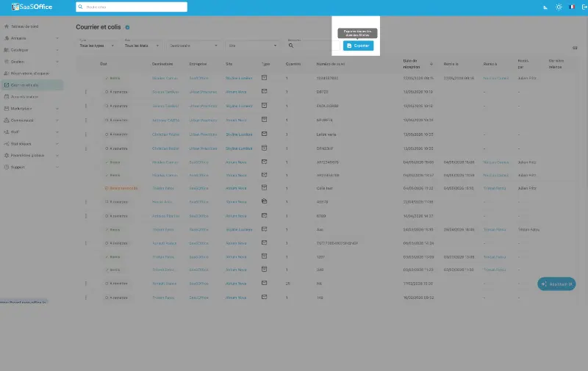
Task: Open the three-dot menu for row 6789
Action: 86,216
